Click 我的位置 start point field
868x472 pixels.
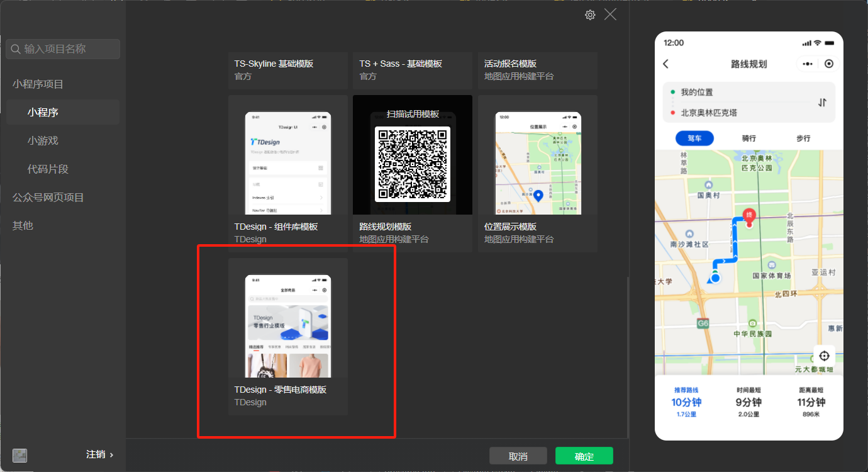[x=697, y=92]
